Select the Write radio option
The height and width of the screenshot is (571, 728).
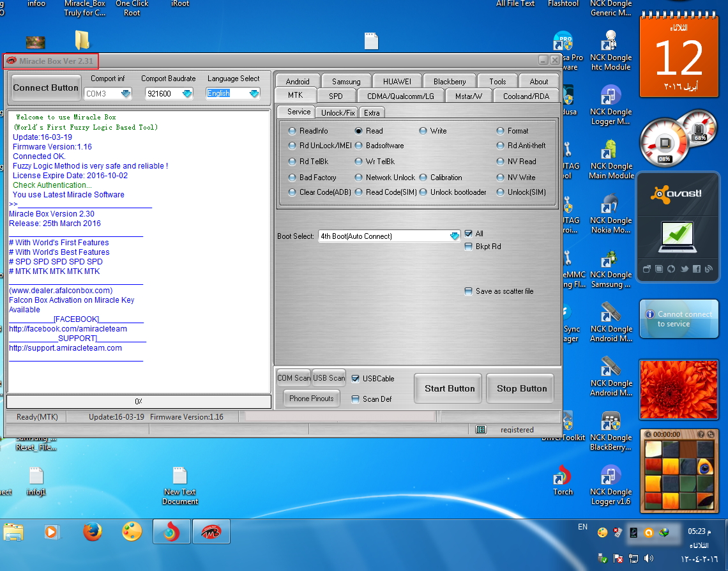pos(423,131)
